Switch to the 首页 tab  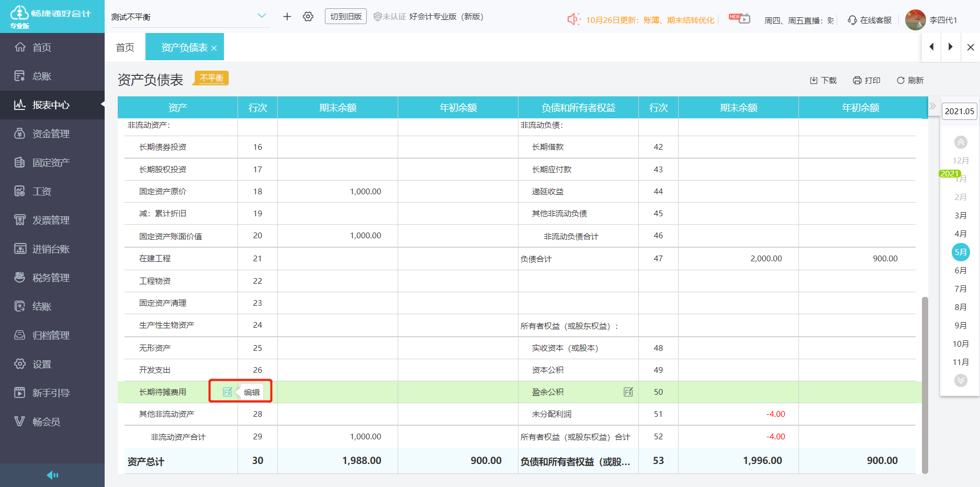pyautogui.click(x=125, y=48)
